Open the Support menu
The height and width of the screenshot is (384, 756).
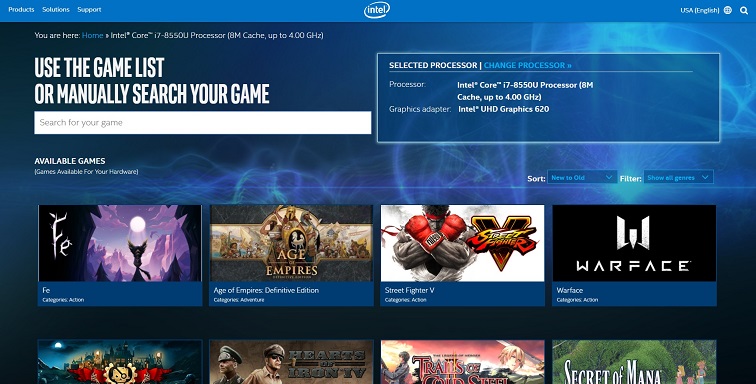(89, 10)
